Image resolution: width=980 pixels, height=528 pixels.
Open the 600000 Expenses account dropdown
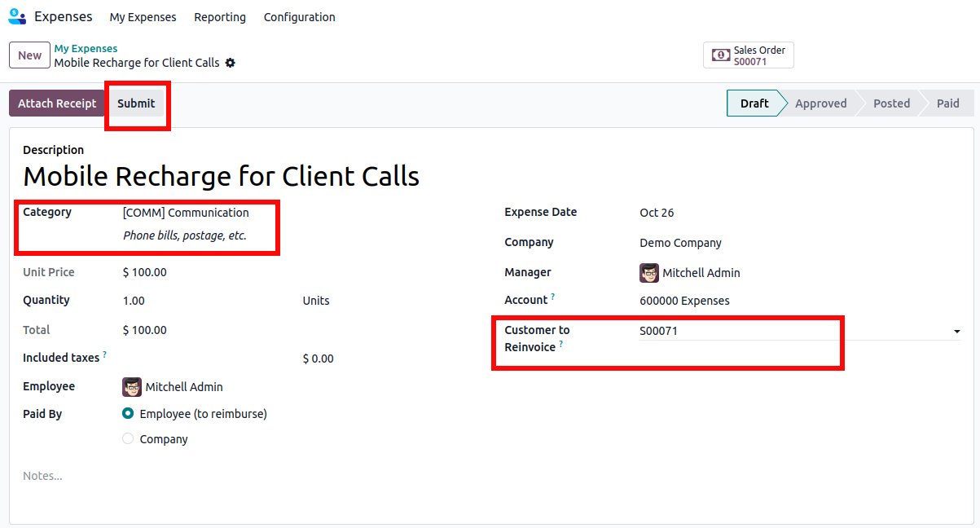[x=684, y=301]
